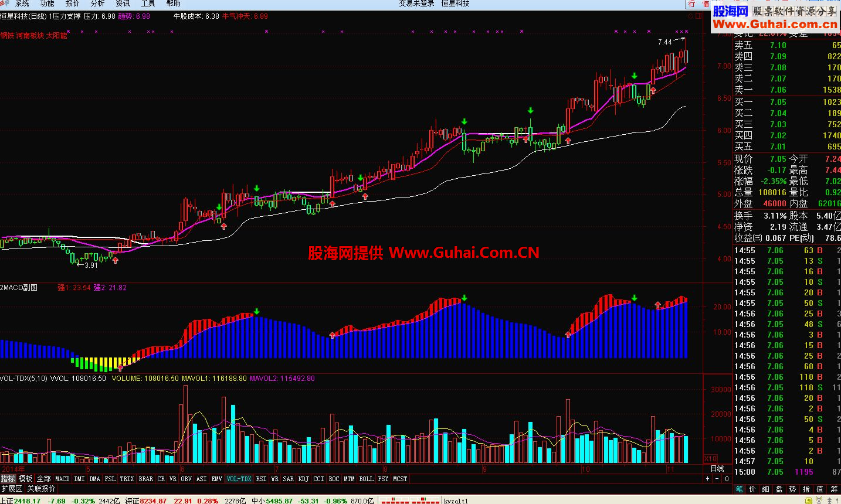Select the 势 tab in the tick panel
The height and width of the screenshot is (504, 841).
(x=793, y=489)
